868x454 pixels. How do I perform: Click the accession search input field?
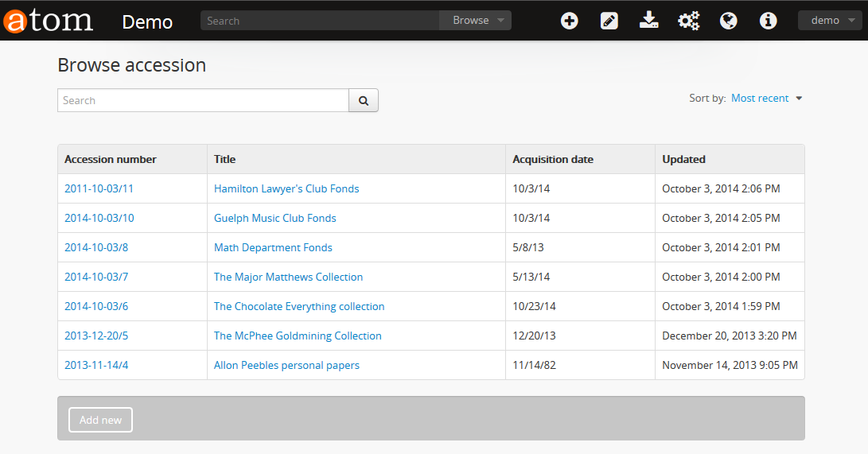pos(203,100)
